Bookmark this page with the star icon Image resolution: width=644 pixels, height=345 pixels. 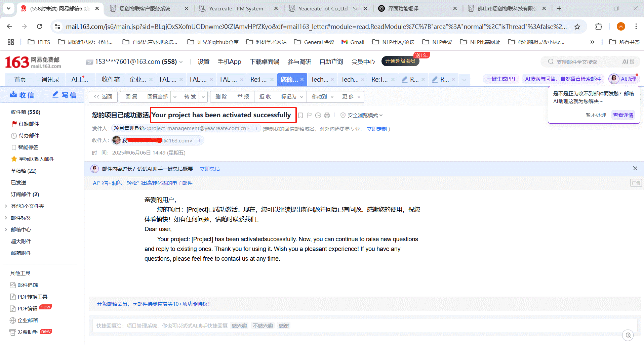click(x=577, y=27)
